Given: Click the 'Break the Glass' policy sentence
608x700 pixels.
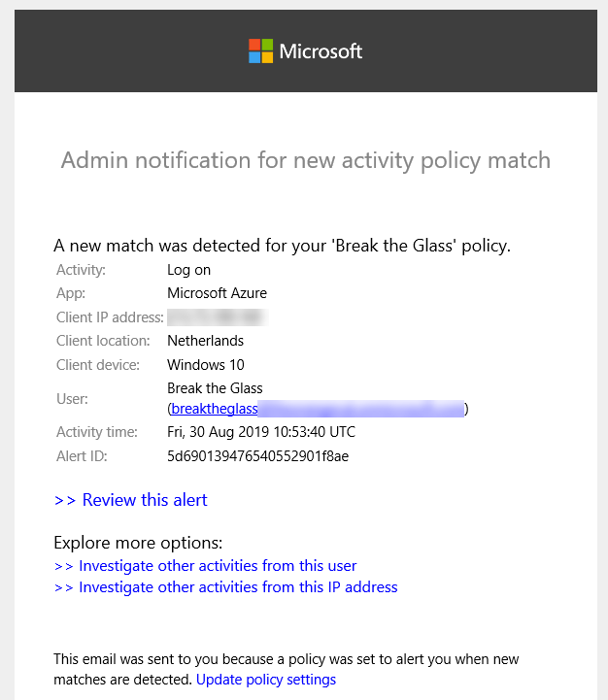Looking at the screenshot, I should click(282, 246).
